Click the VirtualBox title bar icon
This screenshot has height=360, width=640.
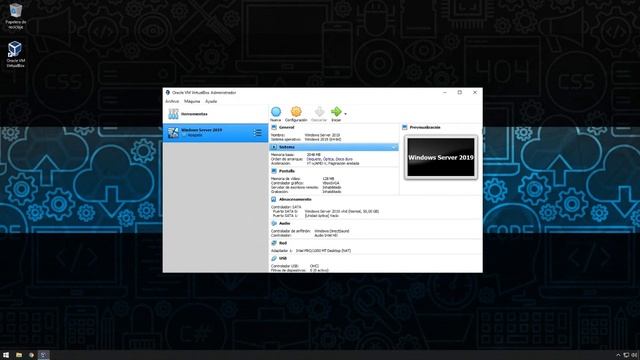click(x=167, y=93)
